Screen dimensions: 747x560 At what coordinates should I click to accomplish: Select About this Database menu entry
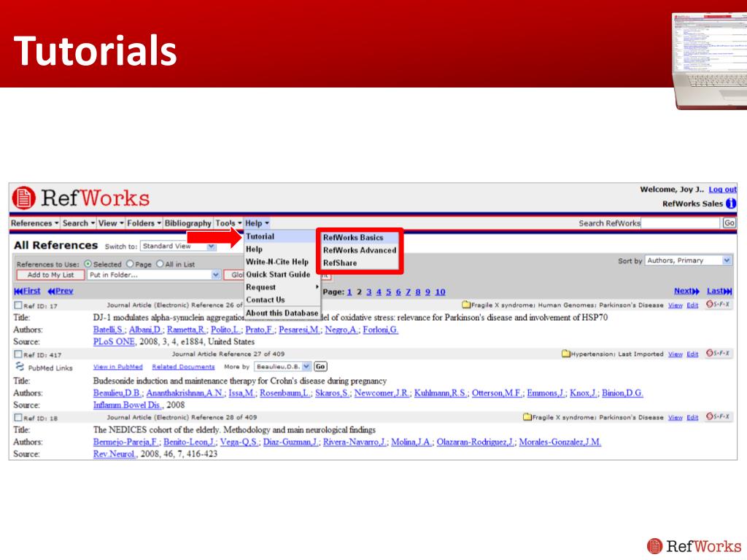coord(282,313)
